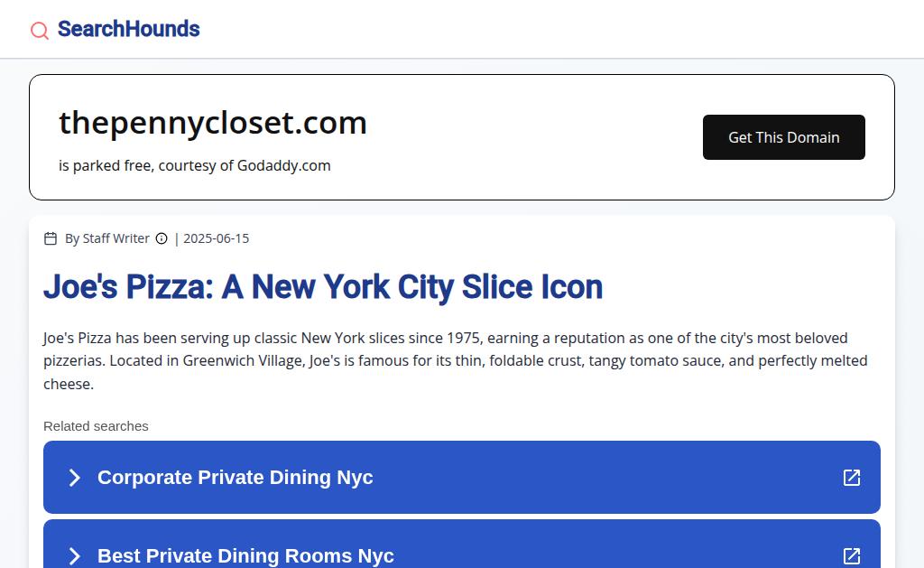Click the Joe's Pizza article paragraph
924x568 pixels.
455,360
